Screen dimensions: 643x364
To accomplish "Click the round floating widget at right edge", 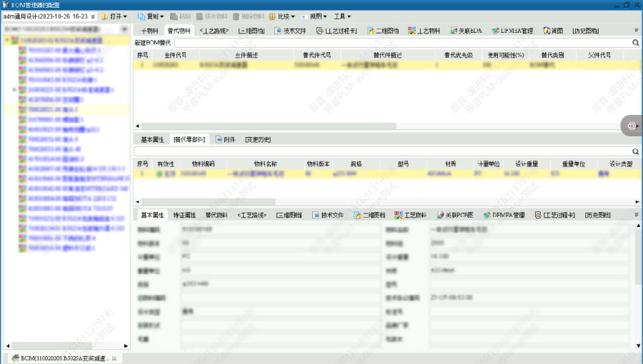I will point(632,126).
